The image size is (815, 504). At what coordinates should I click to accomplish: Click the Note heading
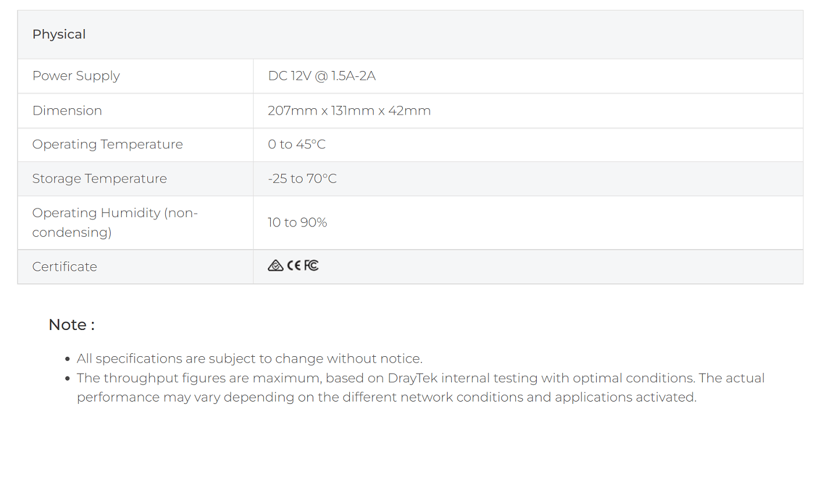(71, 325)
